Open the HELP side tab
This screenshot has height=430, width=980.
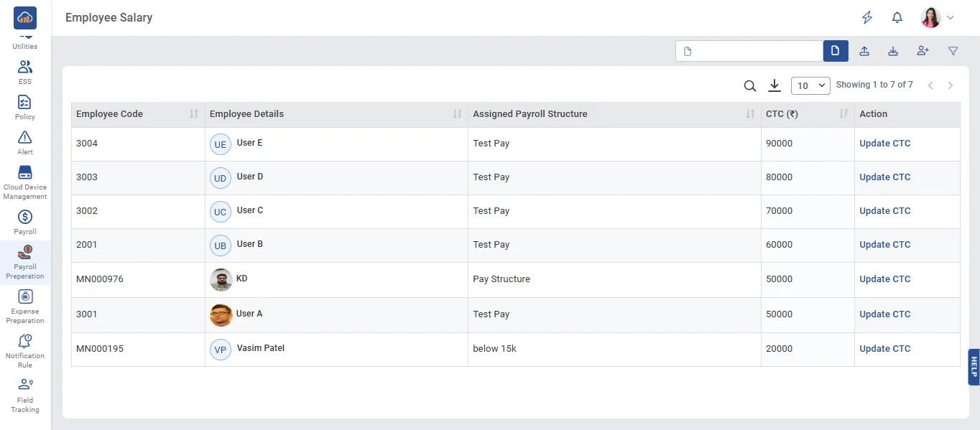974,367
